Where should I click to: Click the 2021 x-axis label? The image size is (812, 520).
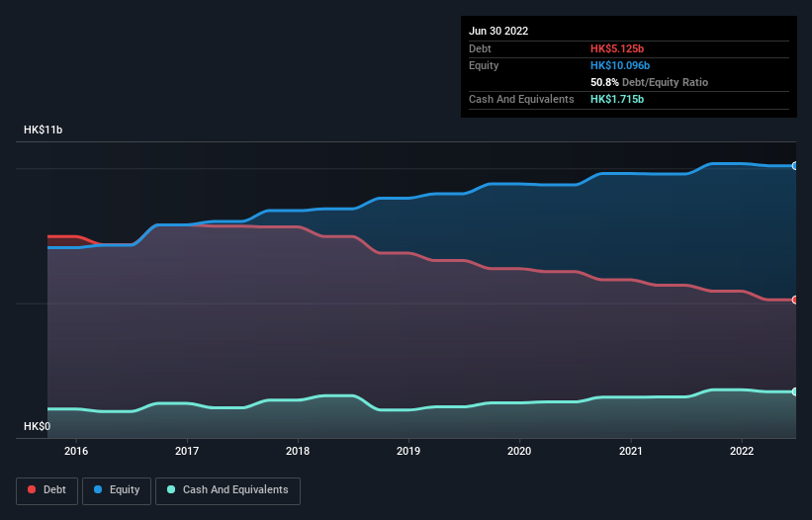(x=631, y=451)
